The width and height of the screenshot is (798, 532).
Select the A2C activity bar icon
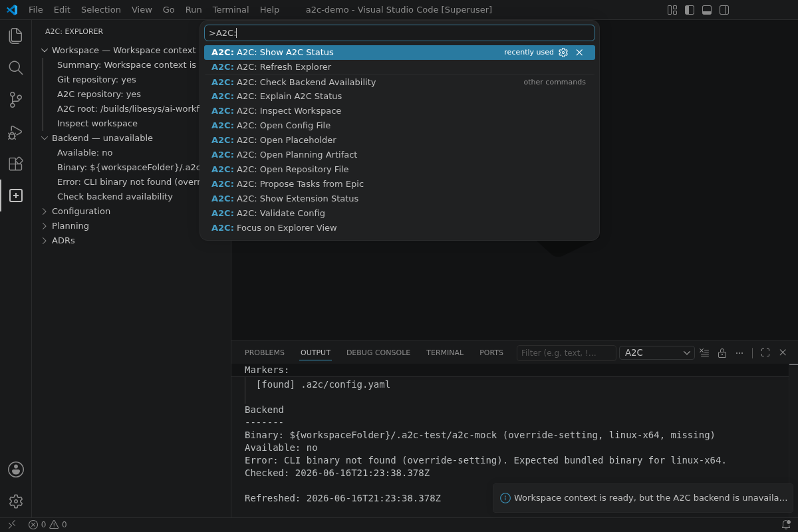coord(15,196)
